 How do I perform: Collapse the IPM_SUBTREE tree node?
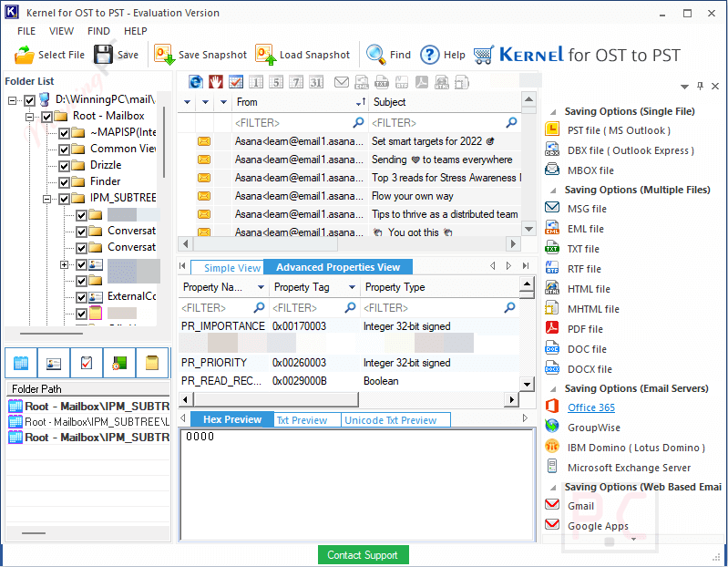[x=46, y=200]
